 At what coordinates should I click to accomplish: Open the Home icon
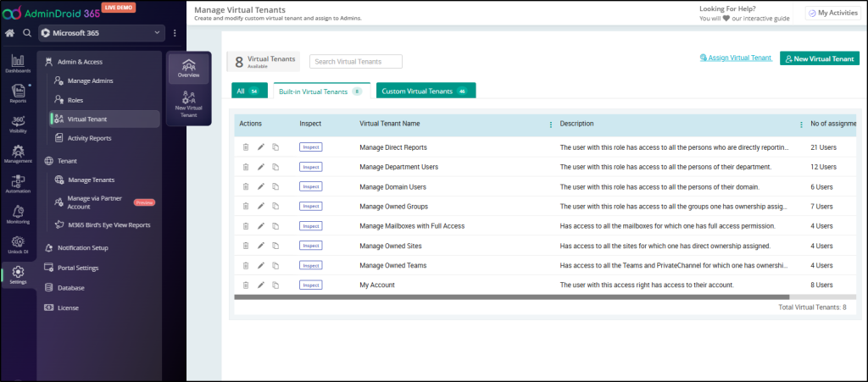9,33
